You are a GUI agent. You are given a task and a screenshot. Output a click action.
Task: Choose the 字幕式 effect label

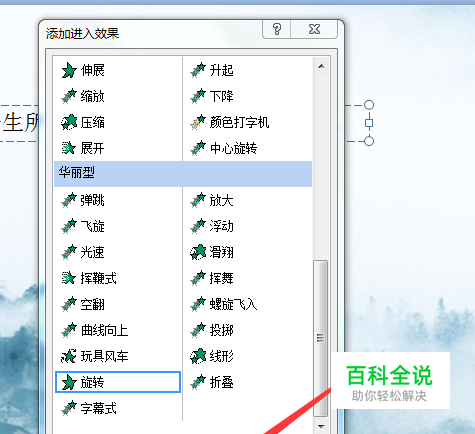point(99,408)
